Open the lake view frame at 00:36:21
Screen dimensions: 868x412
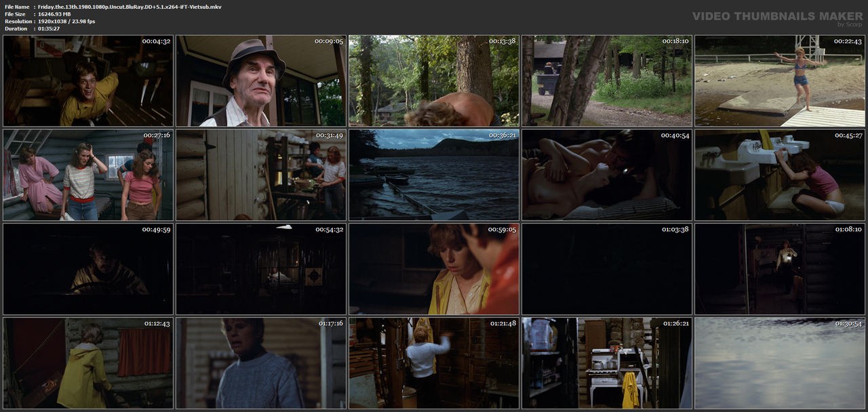point(434,175)
